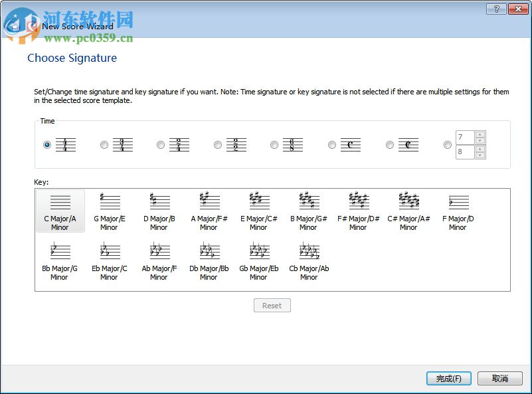Select the Bb Major/G Minor key signature
This screenshot has height=394, width=532.
[x=60, y=259]
